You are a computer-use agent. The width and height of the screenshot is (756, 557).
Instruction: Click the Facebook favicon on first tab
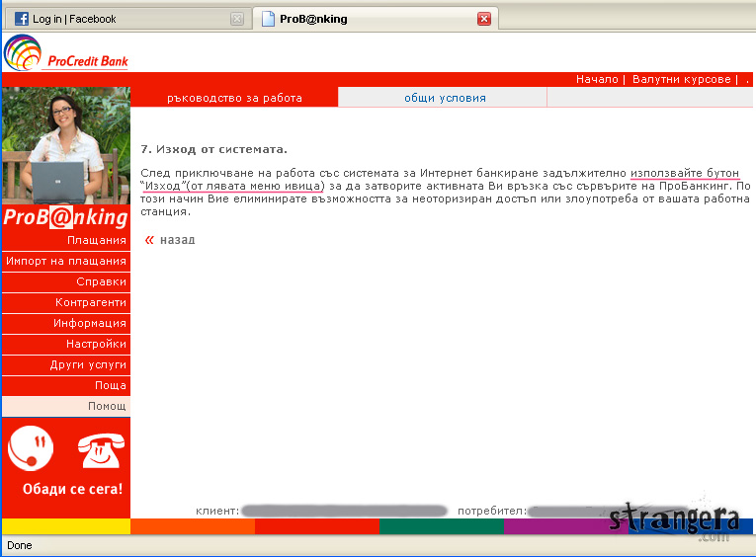coord(21,19)
